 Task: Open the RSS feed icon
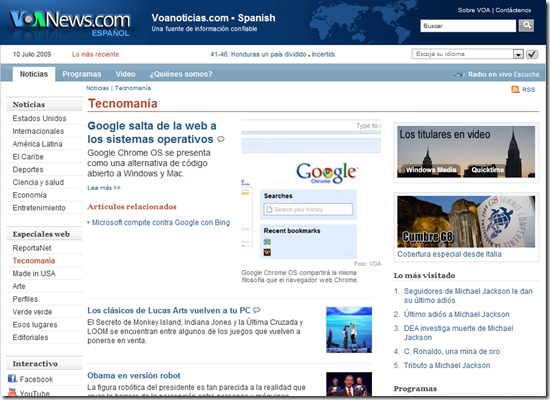515,89
